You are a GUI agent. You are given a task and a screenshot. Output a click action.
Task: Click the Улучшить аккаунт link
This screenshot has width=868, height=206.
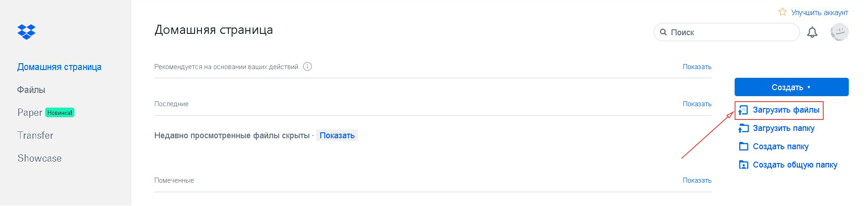[x=820, y=12]
